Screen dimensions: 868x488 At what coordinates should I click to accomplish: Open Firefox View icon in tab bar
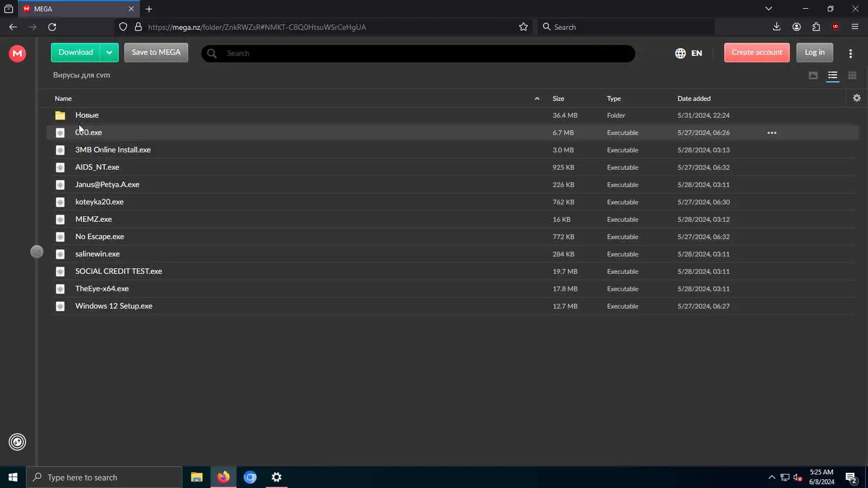[9, 9]
